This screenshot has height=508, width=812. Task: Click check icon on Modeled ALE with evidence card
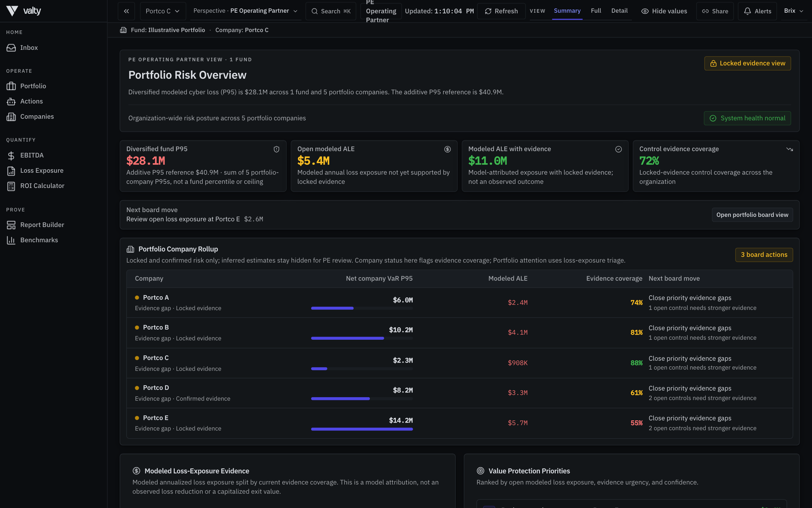click(x=619, y=149)
